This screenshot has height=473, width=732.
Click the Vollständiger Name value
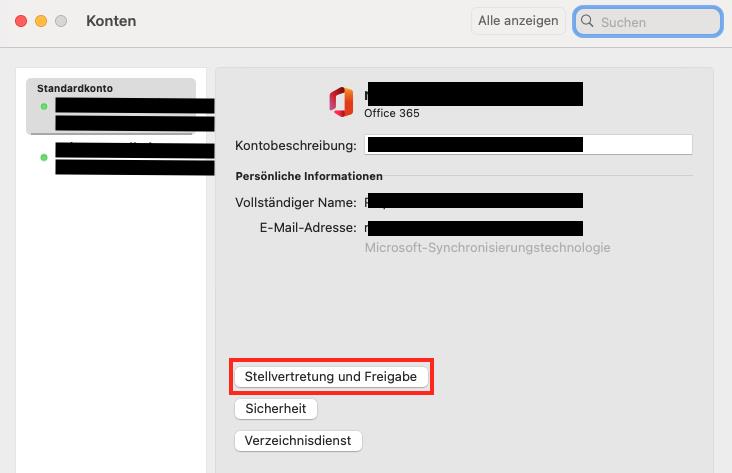point(474,201)
